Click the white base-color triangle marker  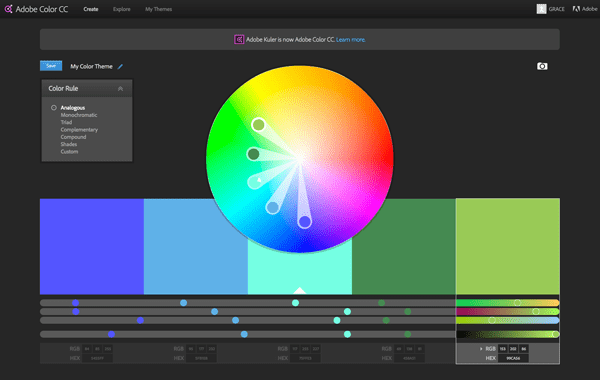300,291
